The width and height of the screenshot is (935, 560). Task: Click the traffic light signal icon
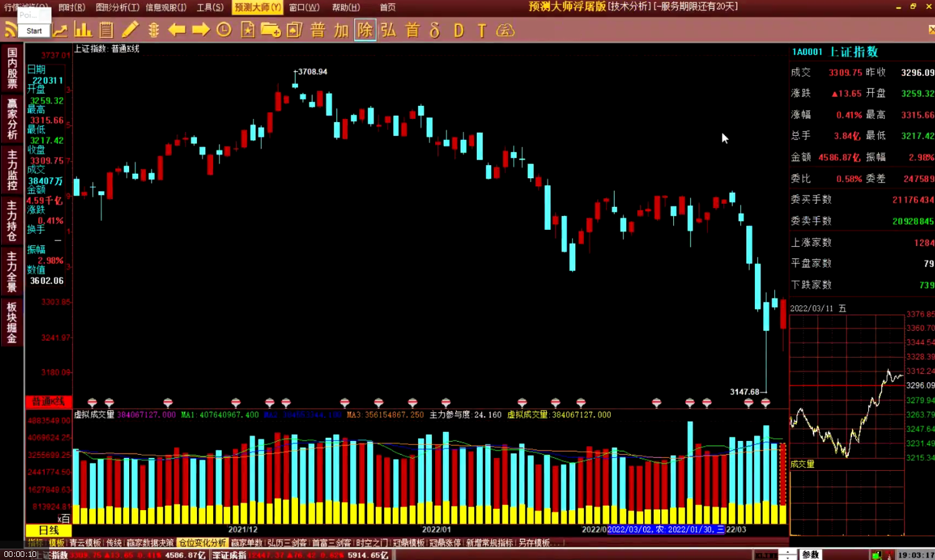pyautogui.click(x=154, y=30)
